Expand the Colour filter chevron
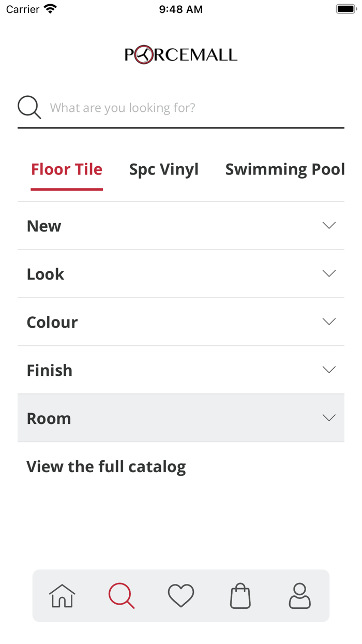Image resolution: width=362 pixels, height=644 pixels. [x=329, y=321]
